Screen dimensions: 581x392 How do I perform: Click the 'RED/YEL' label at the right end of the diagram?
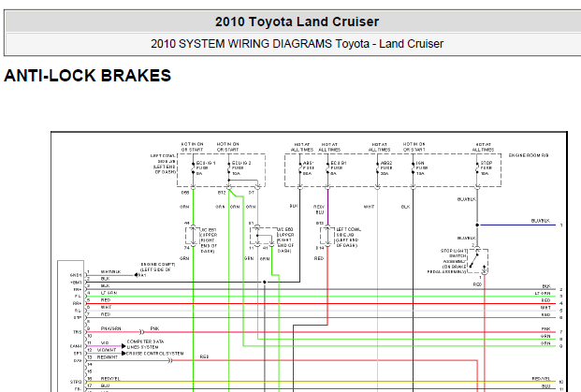(542, 379)
